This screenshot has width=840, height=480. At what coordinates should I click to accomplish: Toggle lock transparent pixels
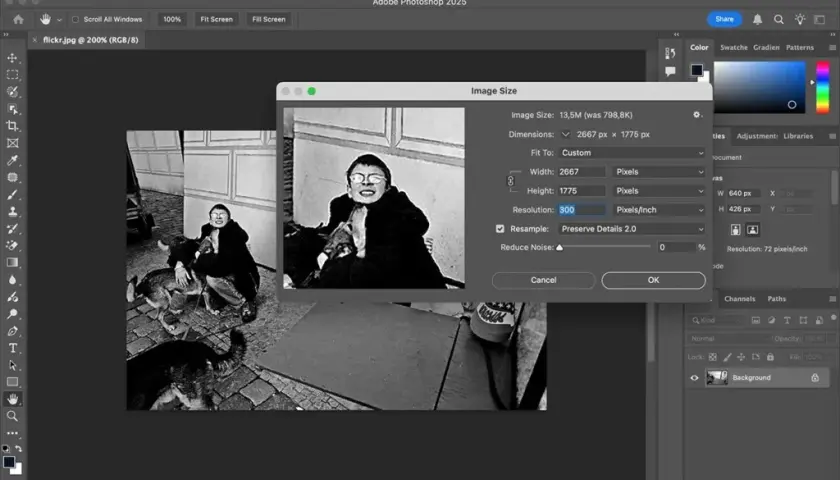(x=712, y=357)
